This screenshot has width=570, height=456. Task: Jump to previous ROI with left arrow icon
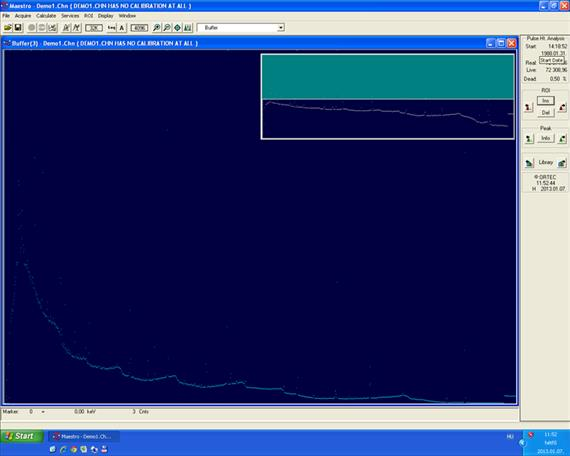tap(529, 107)
